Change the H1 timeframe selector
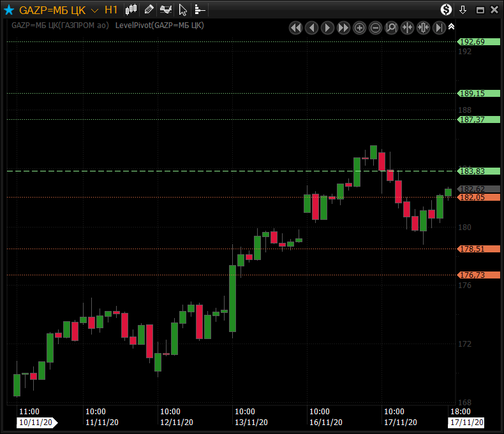504x434 pixels. pos(111,10)
